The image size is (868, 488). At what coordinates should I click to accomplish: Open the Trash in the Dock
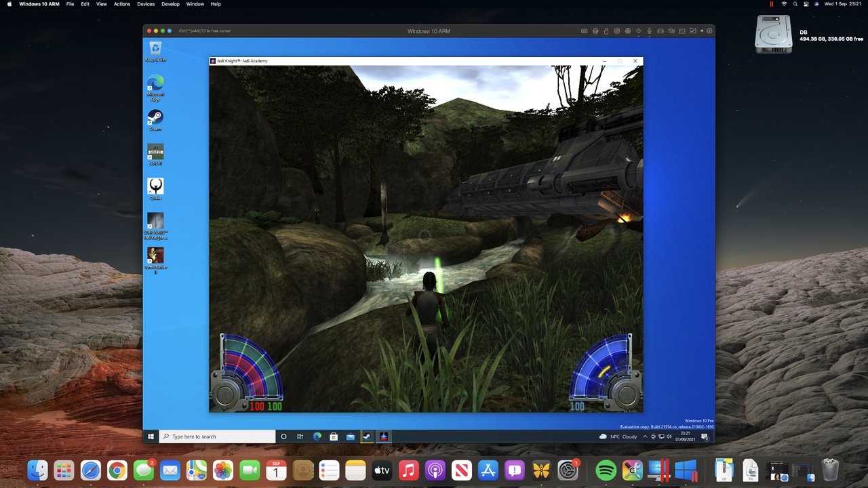point(830,470)
